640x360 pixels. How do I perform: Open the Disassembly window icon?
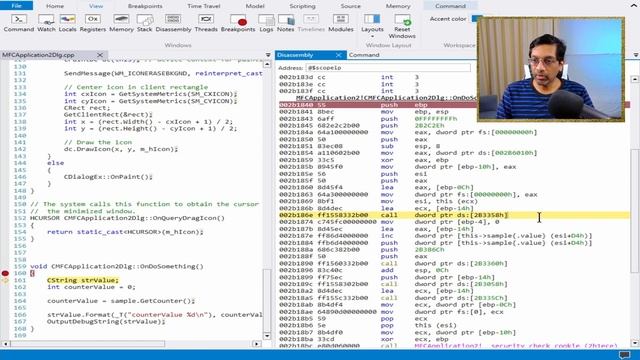(x=173, y=23)
